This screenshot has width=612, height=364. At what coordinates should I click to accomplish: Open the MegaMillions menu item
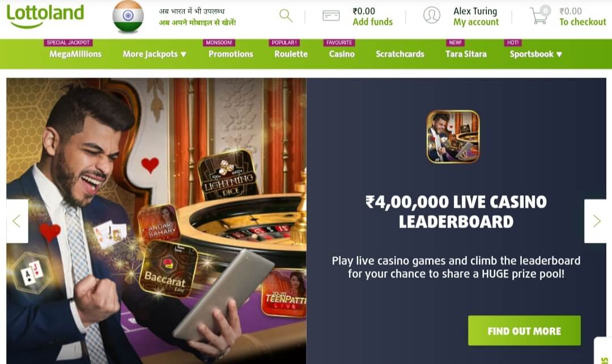[x=75, y=54]
